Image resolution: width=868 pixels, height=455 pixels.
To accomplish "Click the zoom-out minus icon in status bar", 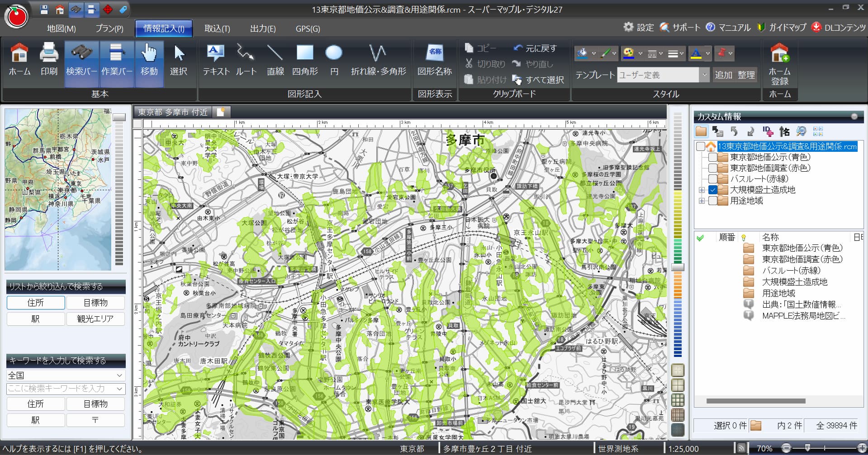I will (786, 448).
